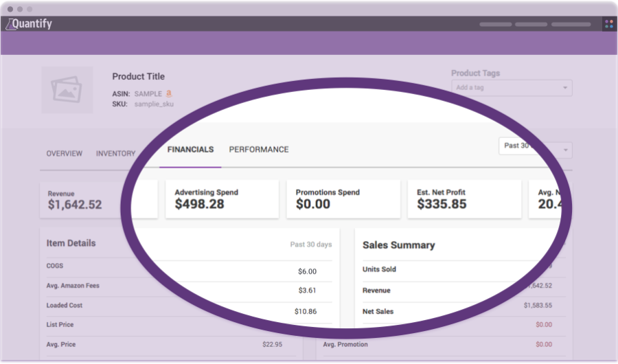Select the Advertising Spend card
618x364 pixels.
(222, 199)
